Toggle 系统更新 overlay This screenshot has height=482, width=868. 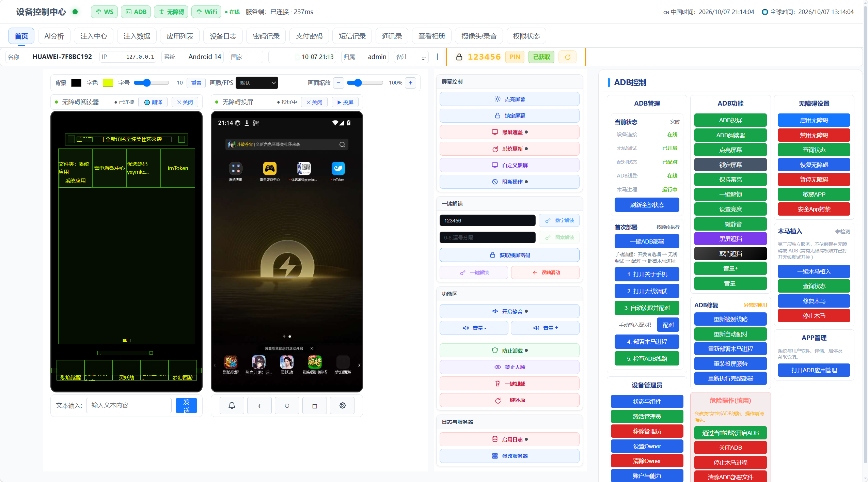509,149
